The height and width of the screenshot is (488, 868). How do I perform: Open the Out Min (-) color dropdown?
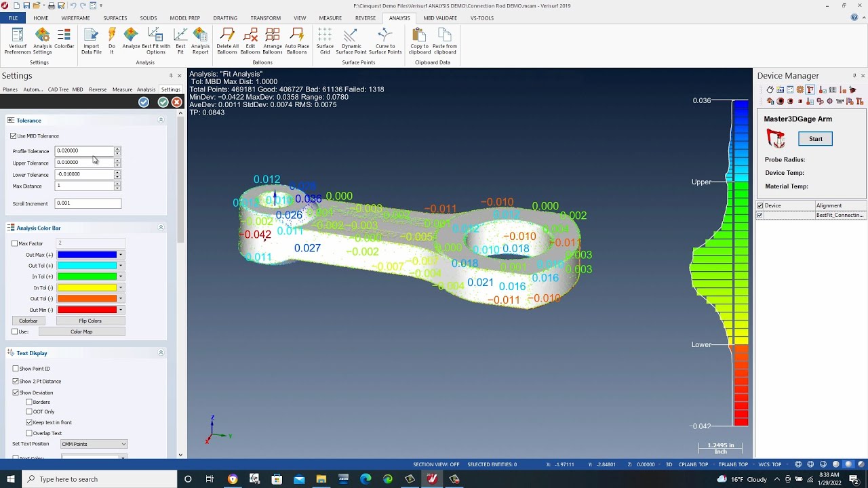point(121,310)
